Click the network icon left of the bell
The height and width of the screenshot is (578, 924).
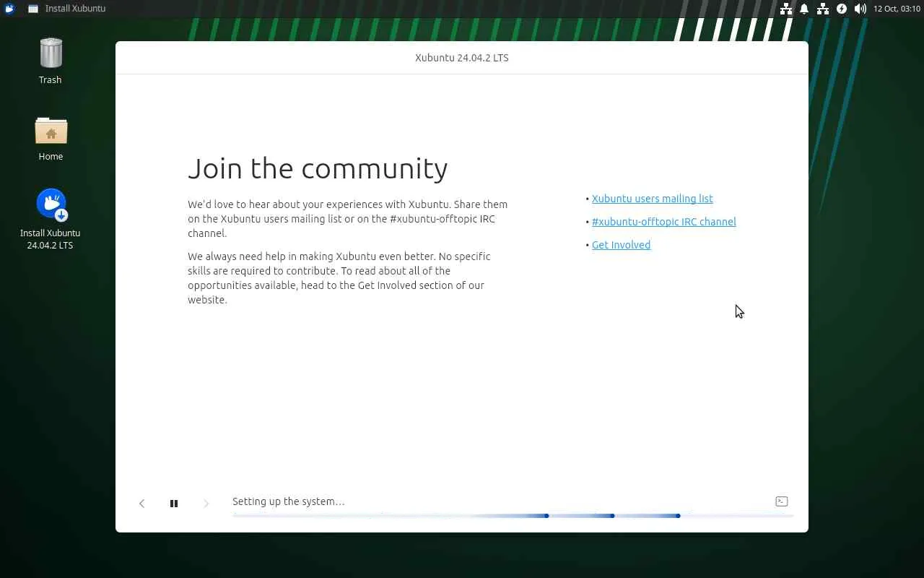(786, 9)
